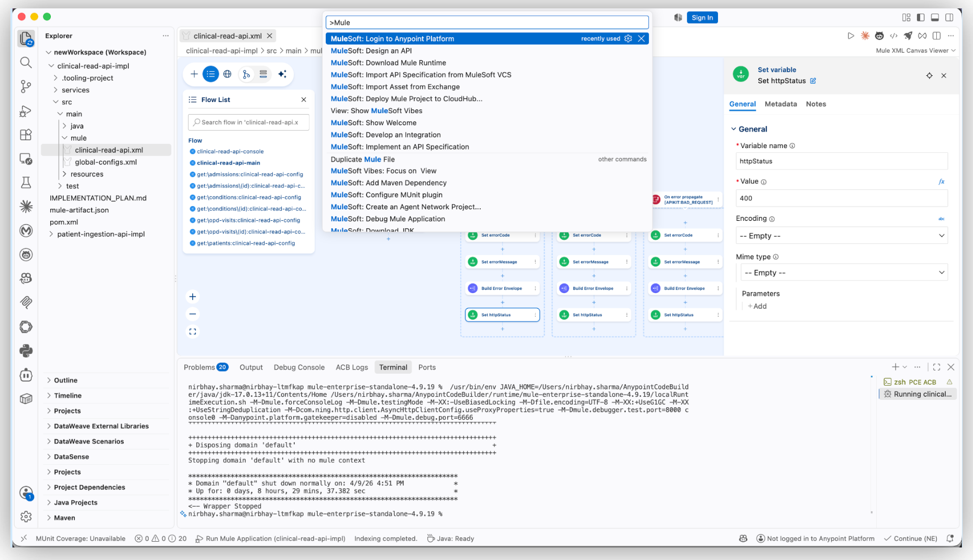Click the Flow List canvas toolbar icon
The image size is (973, 560).
click(211, 74)
